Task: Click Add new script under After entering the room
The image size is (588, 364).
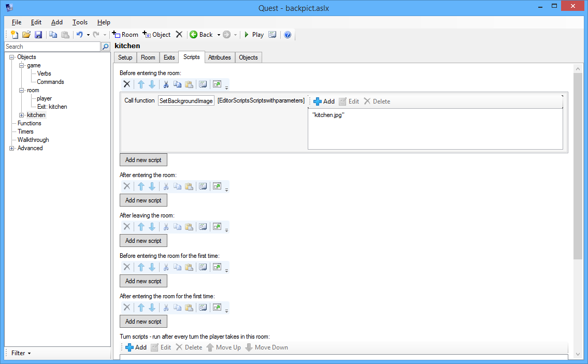Action: click(144, 200)
